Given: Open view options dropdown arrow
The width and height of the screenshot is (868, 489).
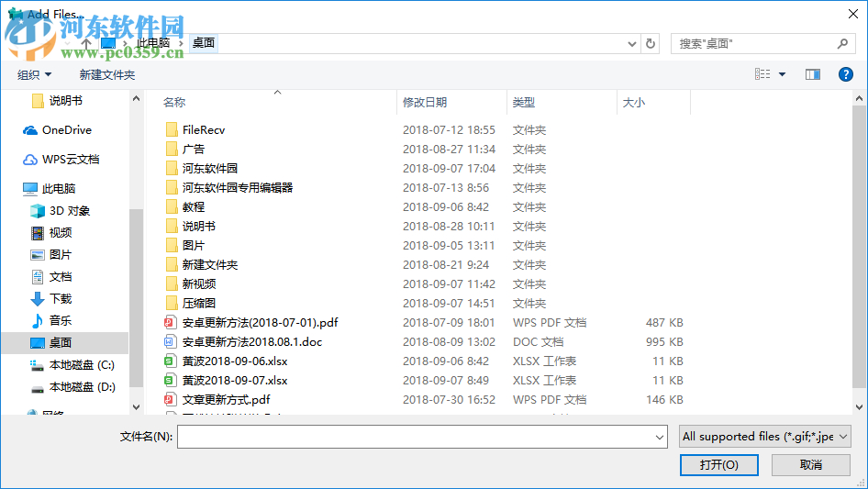Looking at the screenshot, I should pyautogui.click(x=782, y=74).
